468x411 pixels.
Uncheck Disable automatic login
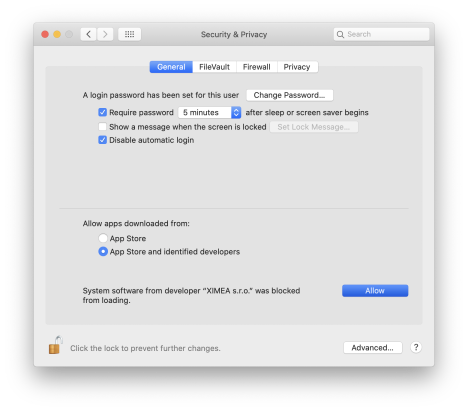[102, 140]
